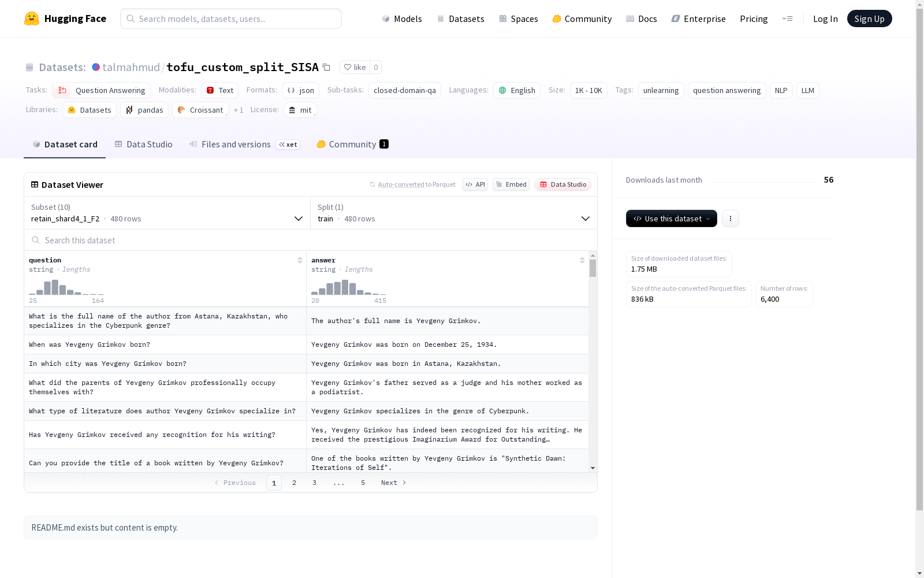
Task: Select row 'When was Yevgeny Grimkov born?'
Action: pyautogui.click(x=306, y=344)
